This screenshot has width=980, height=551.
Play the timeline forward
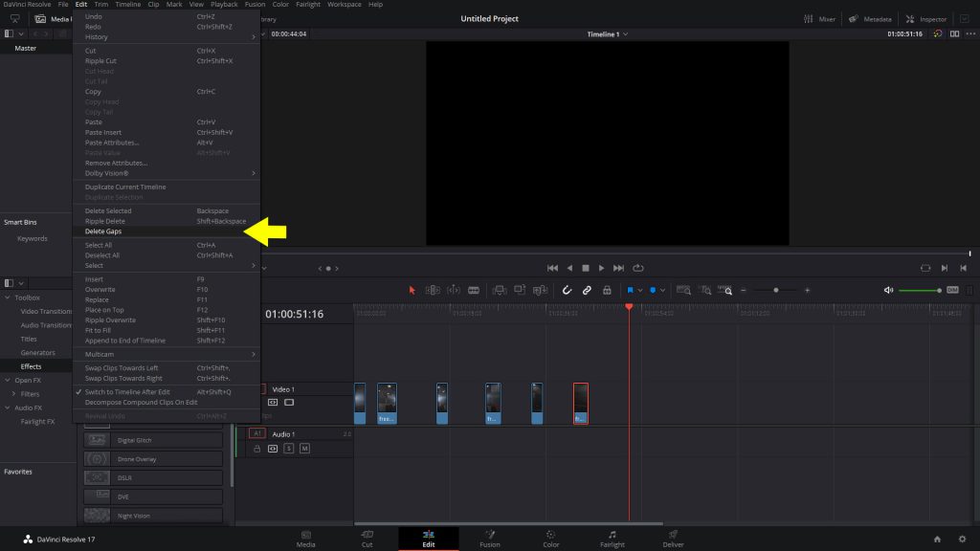[601, 268]
